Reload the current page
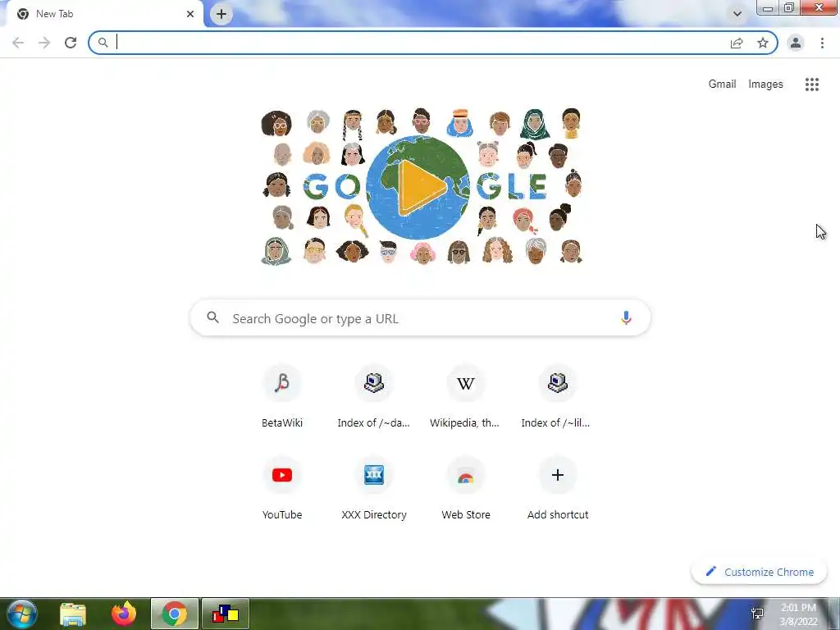The width and height of the screenshot is (840, 630). click(71, 43)
